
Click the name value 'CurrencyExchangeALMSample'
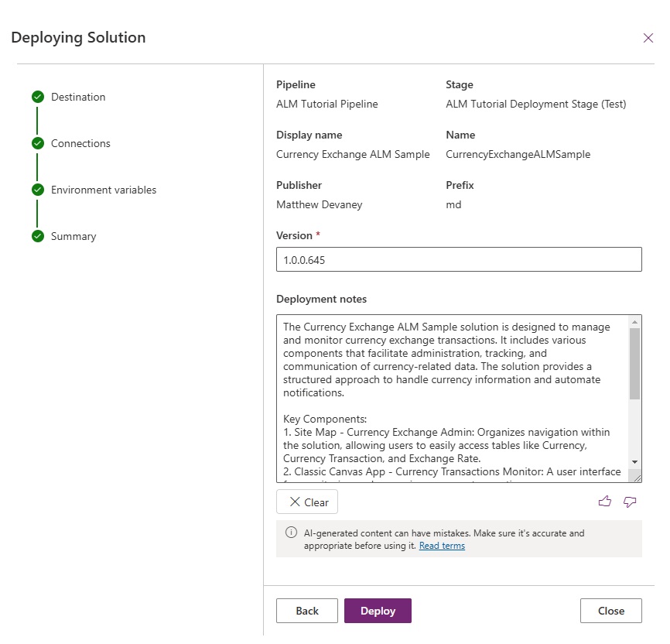tap(518, 154)
